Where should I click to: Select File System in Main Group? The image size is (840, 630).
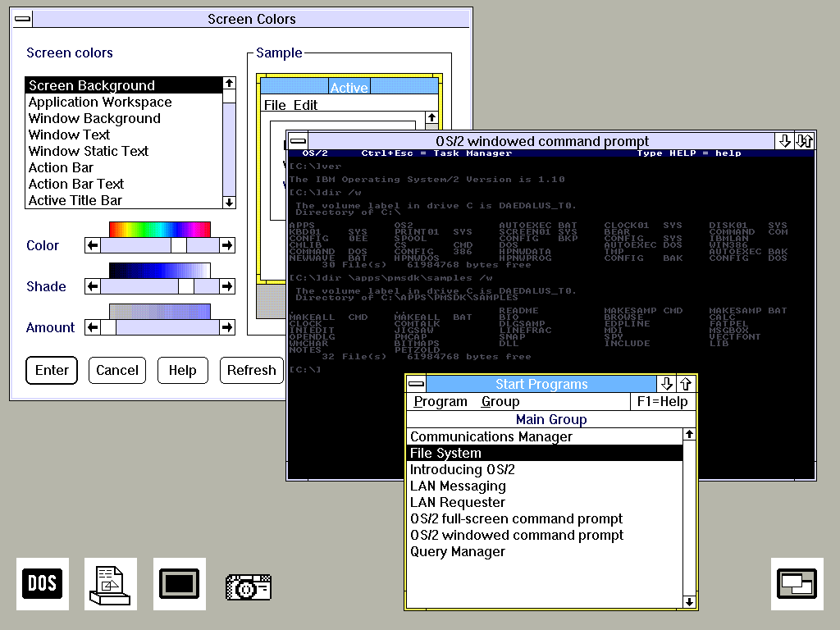[545, 453]
